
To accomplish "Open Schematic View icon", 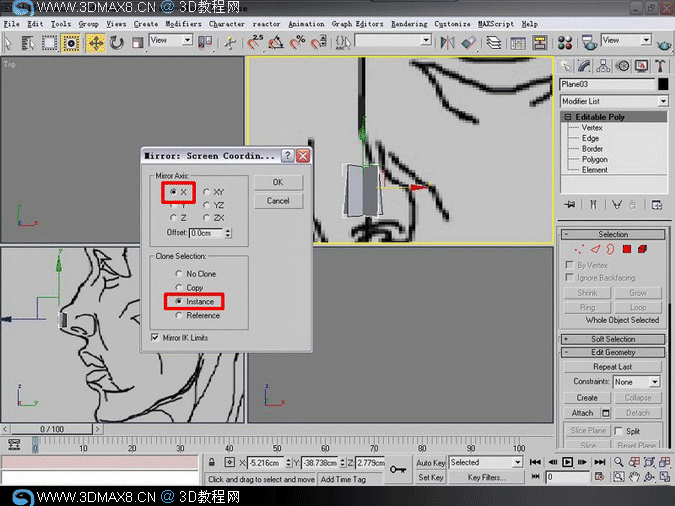I will (x=539, y=43).
